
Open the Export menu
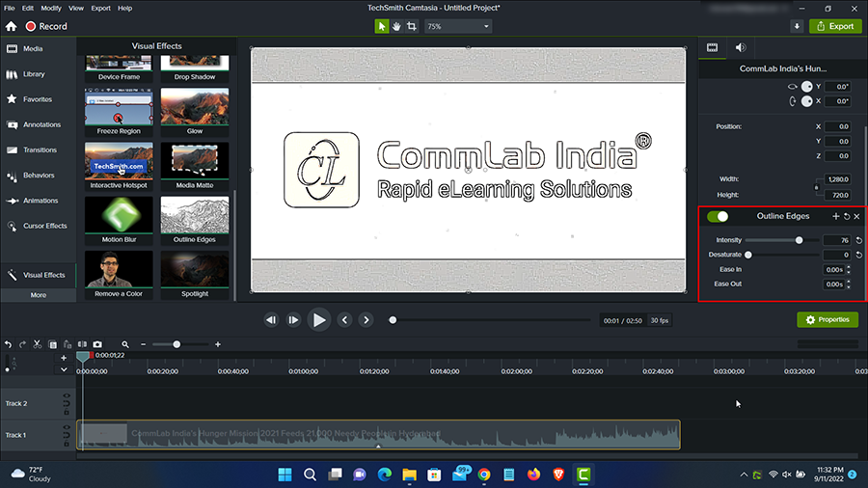tap(100, 8)
